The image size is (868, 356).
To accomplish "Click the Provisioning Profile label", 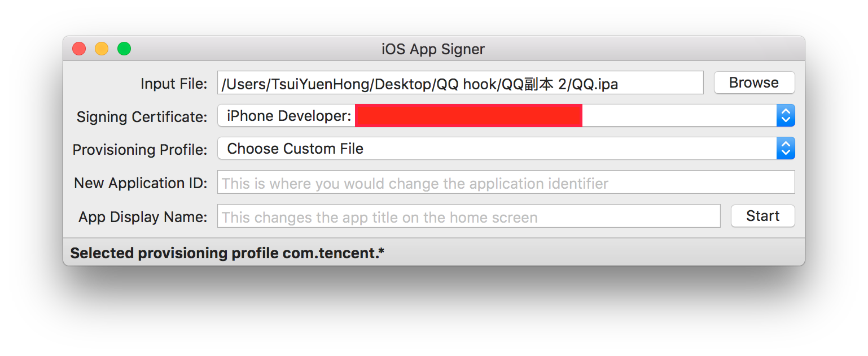I will 139,150.
